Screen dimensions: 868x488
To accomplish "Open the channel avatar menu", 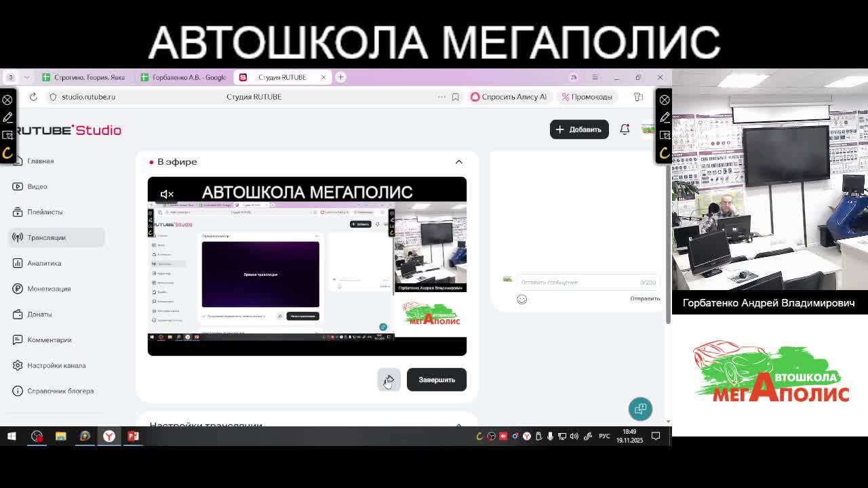I will [648, 129].
